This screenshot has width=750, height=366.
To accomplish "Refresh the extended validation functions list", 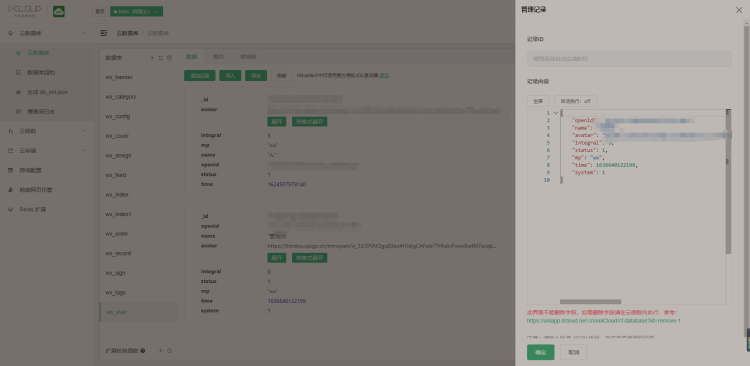I will tap(169, 351).
